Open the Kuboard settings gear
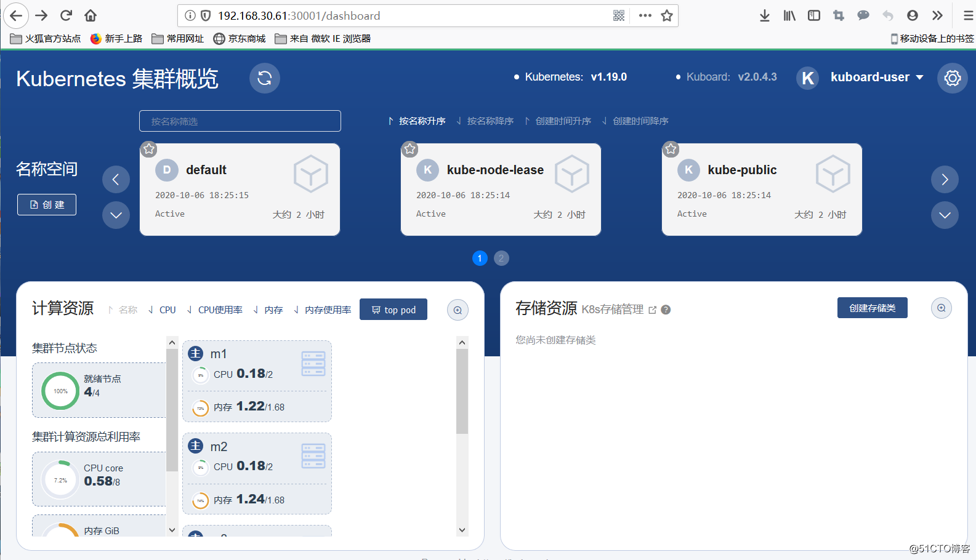 (x=953, y=78)
